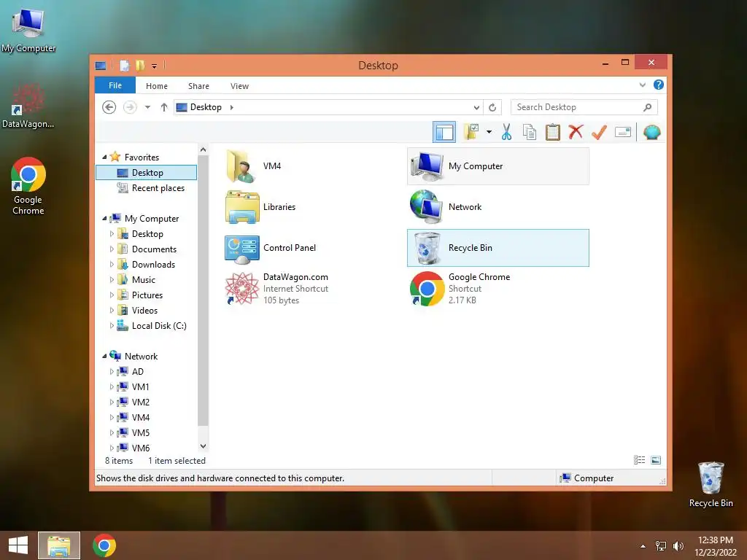Open folder options toolbar icon

(471, 132)
